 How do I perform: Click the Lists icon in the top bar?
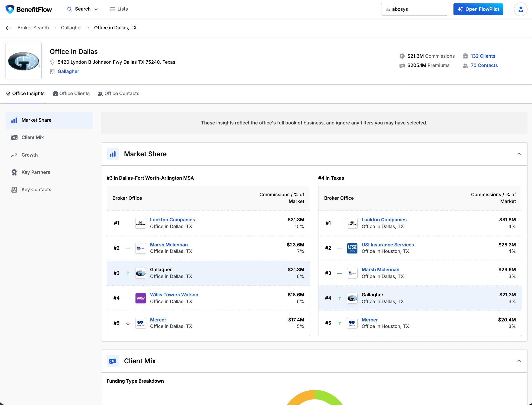pos(112,9)
